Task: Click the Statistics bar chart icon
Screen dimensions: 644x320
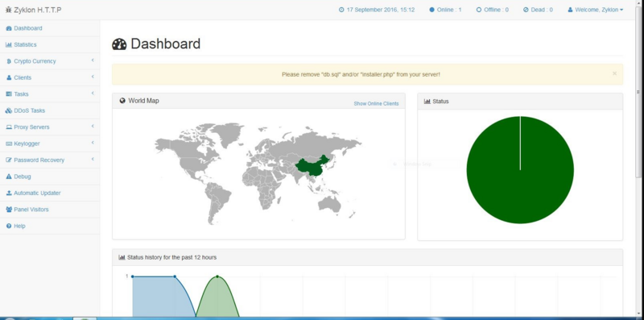Action: 9,45
